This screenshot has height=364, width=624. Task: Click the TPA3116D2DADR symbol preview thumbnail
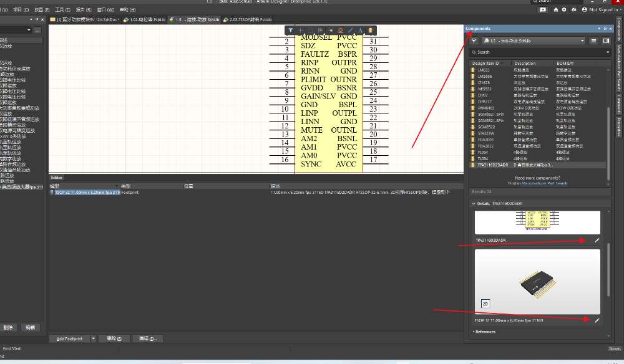coord(537,222)
